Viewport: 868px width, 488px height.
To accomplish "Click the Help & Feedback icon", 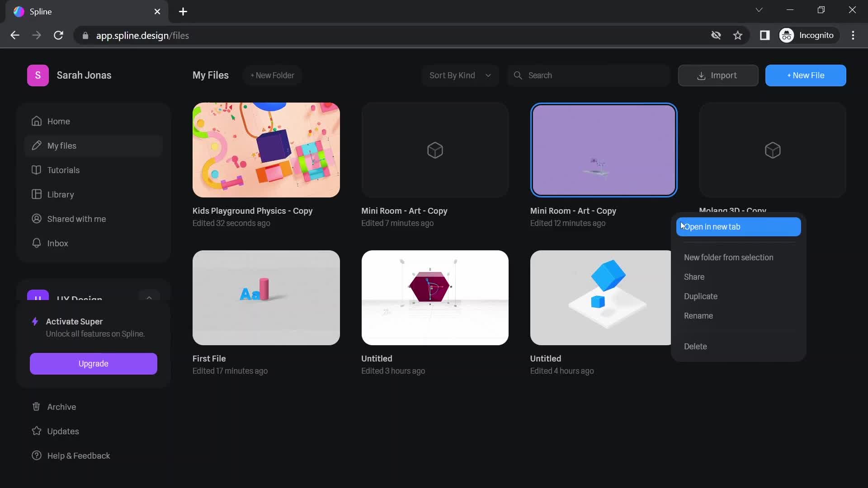I will pyautogui.click(x=37, y=455).
